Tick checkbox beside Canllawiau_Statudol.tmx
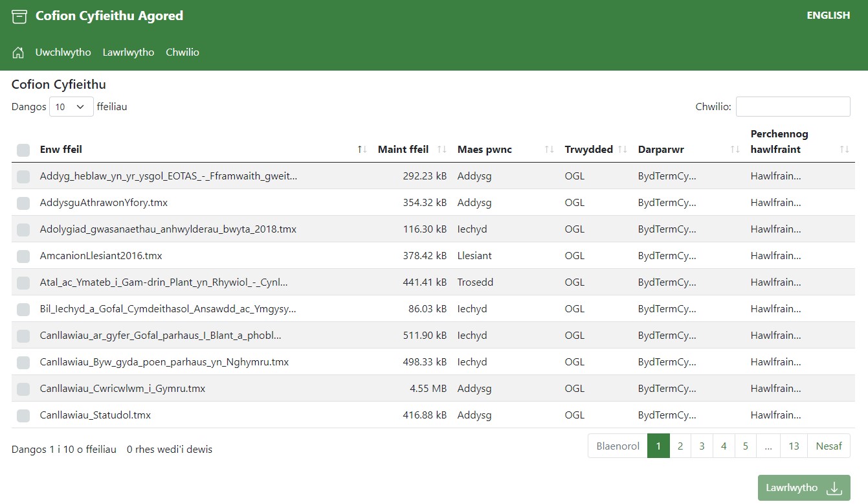This screenshot has height=504, width=868. [x=23, y=416]
